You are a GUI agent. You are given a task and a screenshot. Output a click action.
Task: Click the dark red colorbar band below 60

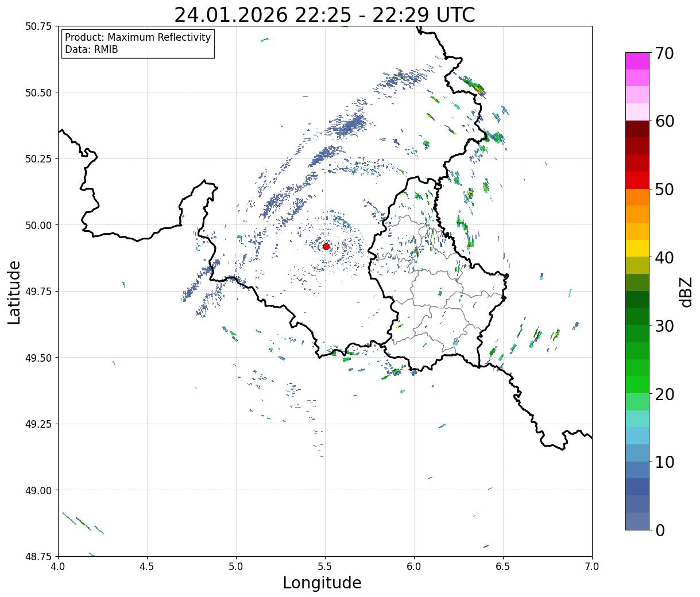637,129
